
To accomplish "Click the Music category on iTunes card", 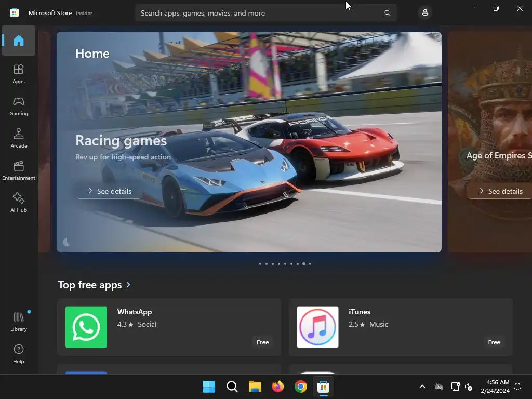I will (379, 324).
